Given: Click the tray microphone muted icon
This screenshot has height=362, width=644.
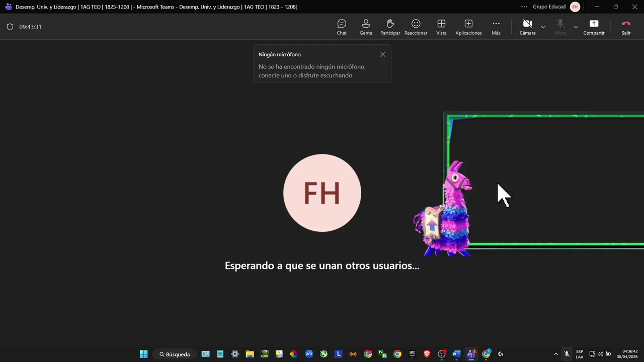Looking at the screenshot, I should 567,354.
